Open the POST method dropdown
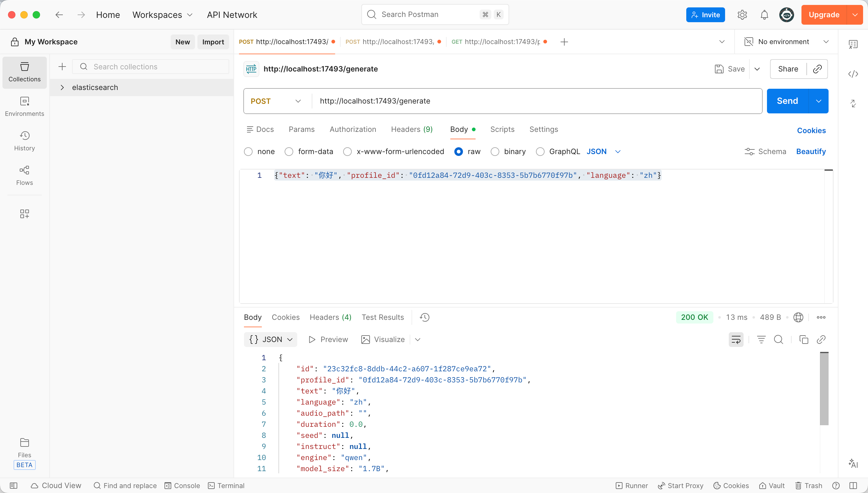This screenshot has width=868, height=493. click(275, 101)
